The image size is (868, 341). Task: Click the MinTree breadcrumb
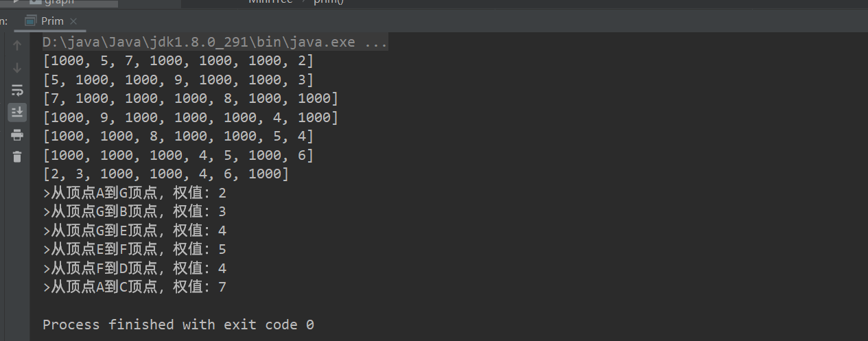[270, 2]
